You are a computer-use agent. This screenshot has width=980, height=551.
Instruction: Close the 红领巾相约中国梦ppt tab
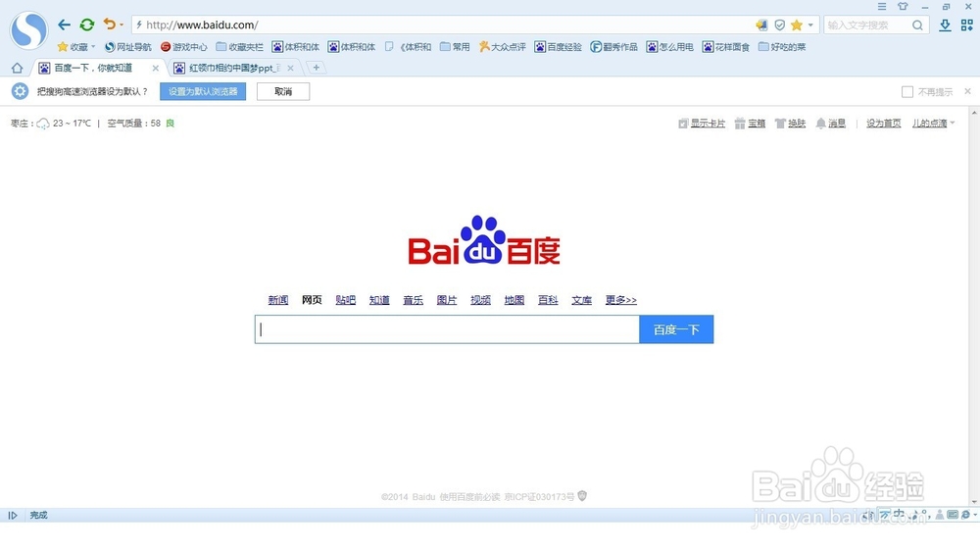(x=291, y=69)
